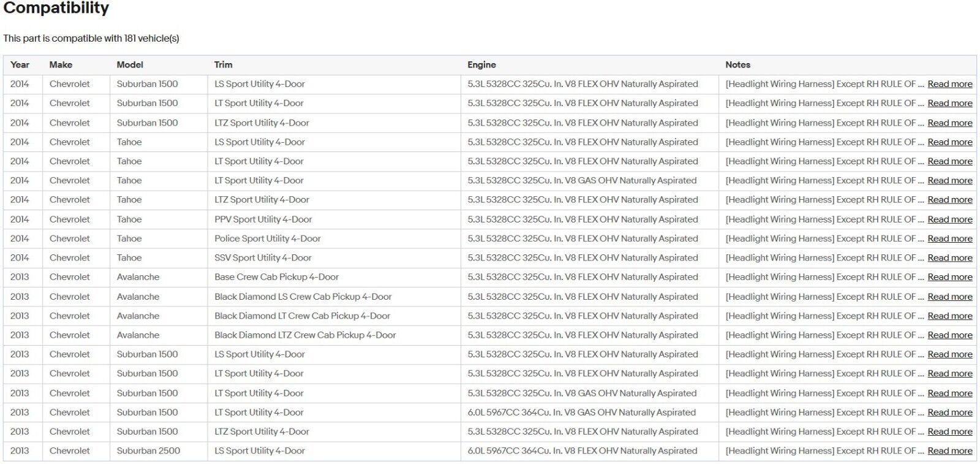Click the notes text in the Suburban 2500 row
980x464 pixels.
(x=824, y=451)
